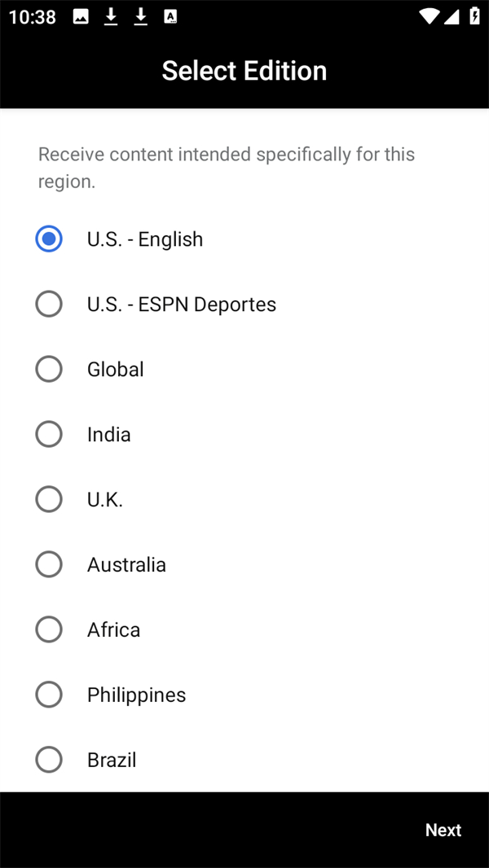489x868 pixels.
Task: Open the square app notification icon
Action: 170,16
